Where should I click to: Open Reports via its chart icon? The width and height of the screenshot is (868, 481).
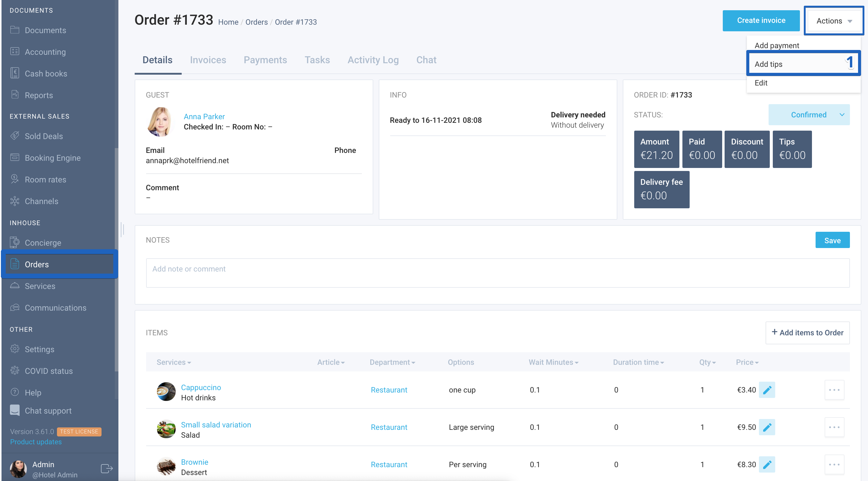(x=14, y=95)
